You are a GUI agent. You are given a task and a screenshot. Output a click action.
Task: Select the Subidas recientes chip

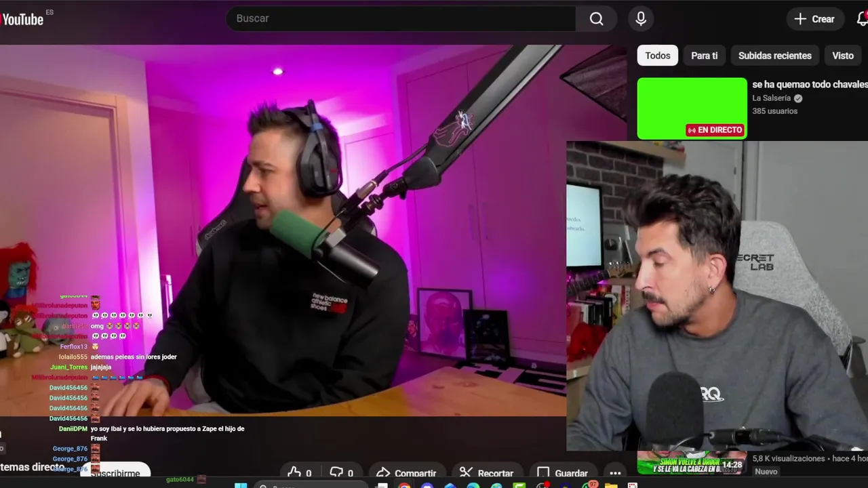point(774,56)
